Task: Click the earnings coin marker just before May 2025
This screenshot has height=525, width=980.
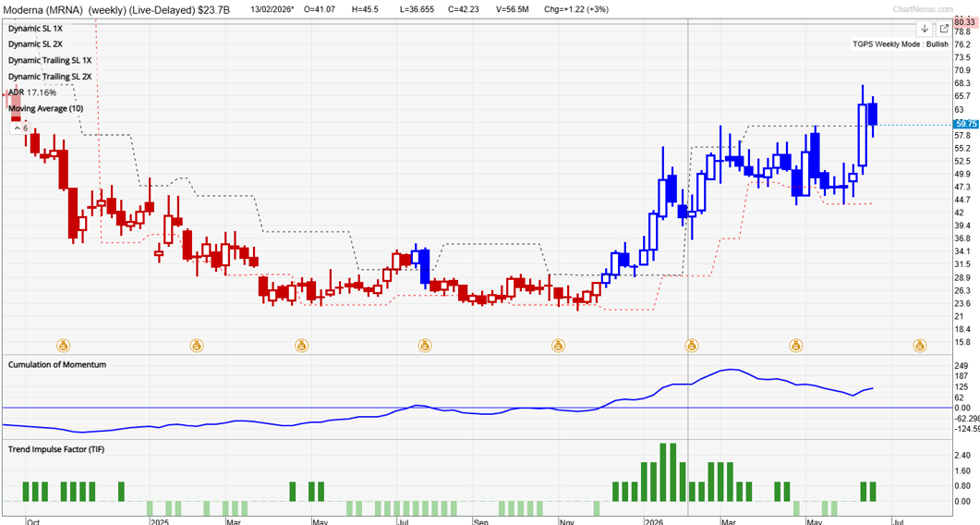Action: [301, 345]
